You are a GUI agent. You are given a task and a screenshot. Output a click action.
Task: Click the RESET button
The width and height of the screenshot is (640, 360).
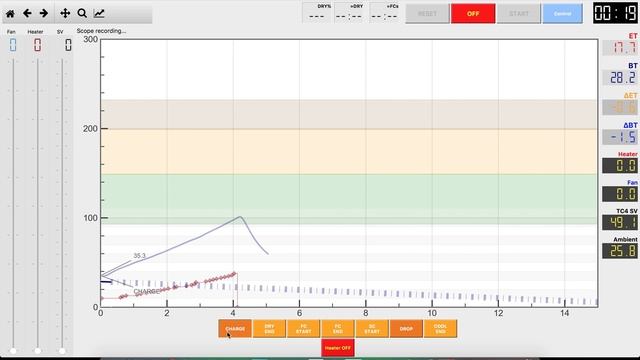click(x=427, y=13)
